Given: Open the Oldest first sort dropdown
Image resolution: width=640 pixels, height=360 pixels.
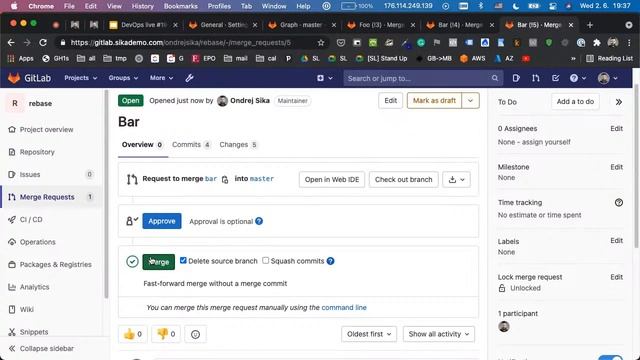Looking at the screenshot, I should [x=369, y=334].
